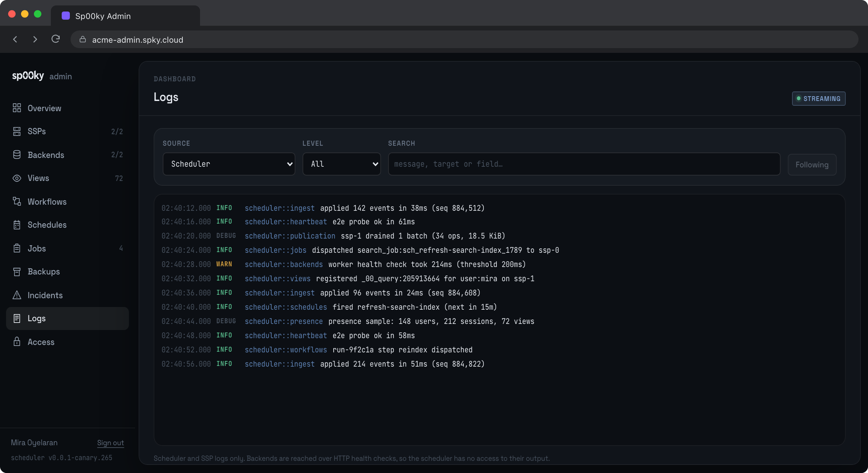Viewport: 868px width, 473px height.
Task: Click the purple Sp00ky Admin tab favicon
Action: click(x=66, y=16)
